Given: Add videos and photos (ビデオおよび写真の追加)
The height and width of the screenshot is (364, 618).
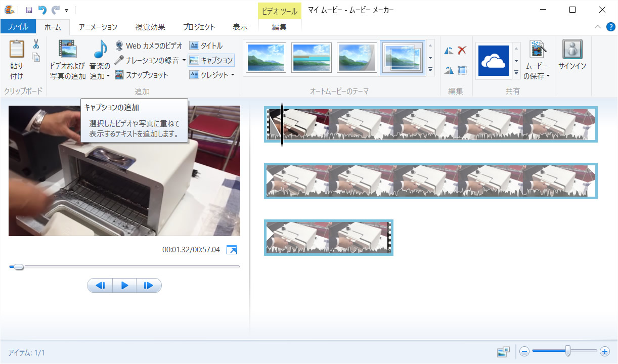Looking at the screenshot, I should [x=67, y=60].
